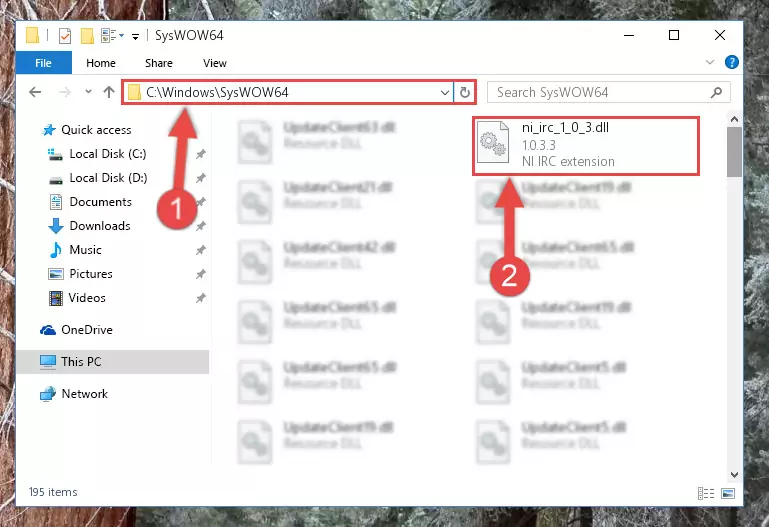769x527 pixels.
Task: Click the pin icon next to Local Disk (C:)
Action: pyautogui.click(x=201, y=154)
